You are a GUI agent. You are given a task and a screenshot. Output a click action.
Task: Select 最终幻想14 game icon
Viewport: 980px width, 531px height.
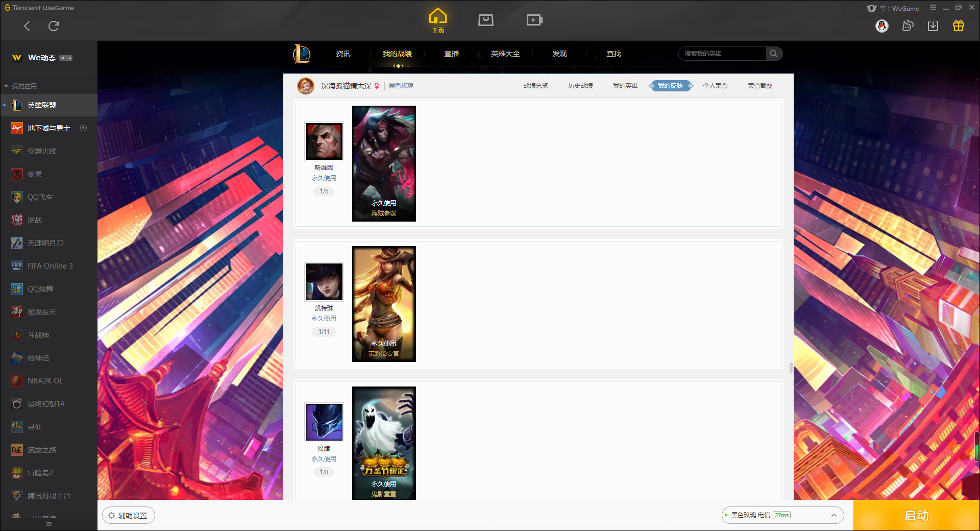17,404
